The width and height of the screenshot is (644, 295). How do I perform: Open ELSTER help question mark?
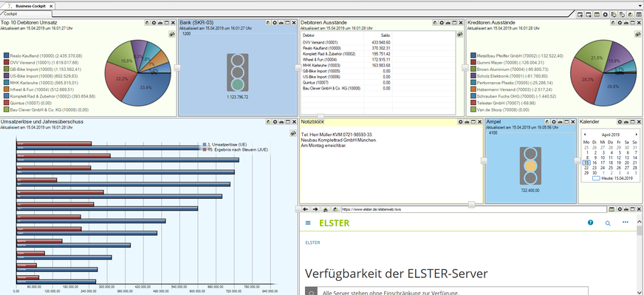(591, 223)
